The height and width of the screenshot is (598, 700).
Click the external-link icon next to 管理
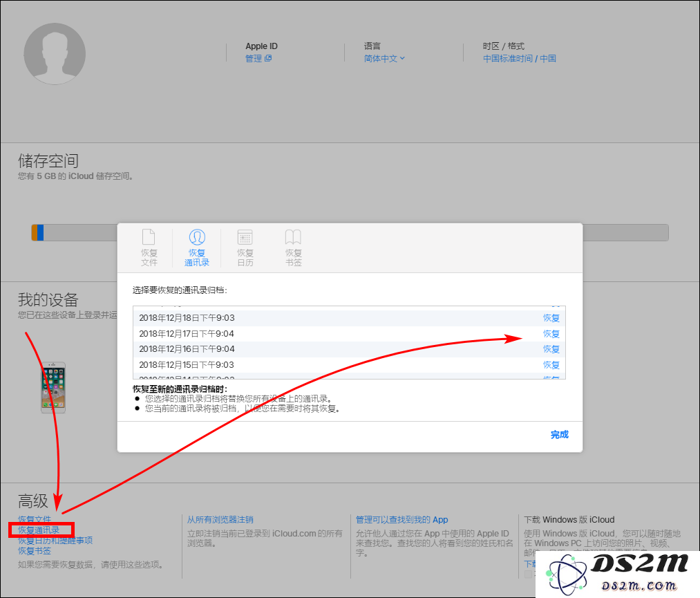pos(268,58)
